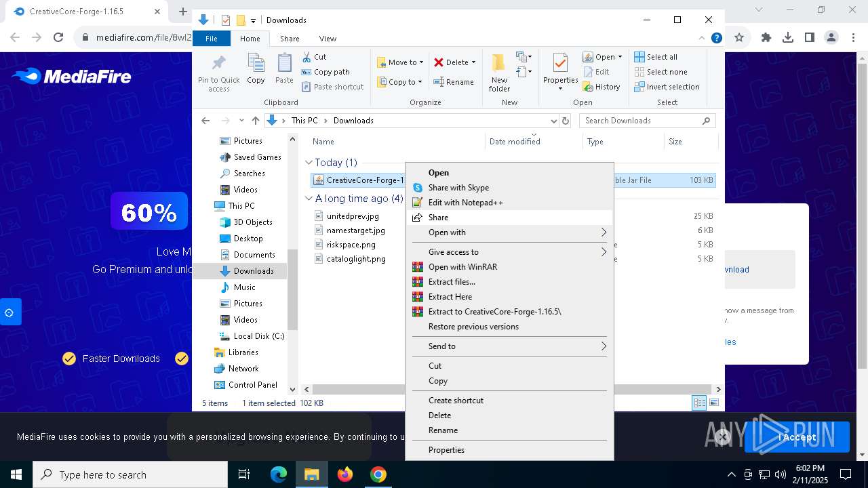The height and width of the screenshot is (488, 868).
Task: Choose Create shortcut in context menu
Action: tap(510, 401)
